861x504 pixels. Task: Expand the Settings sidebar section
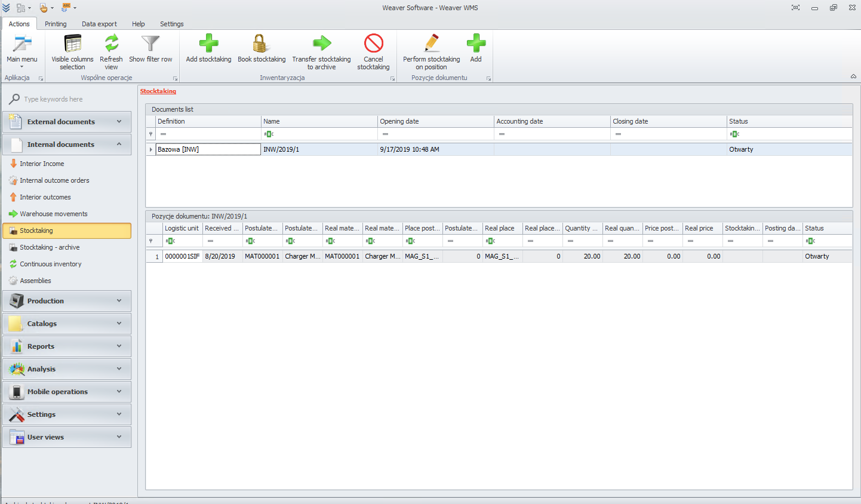point(67,414)
